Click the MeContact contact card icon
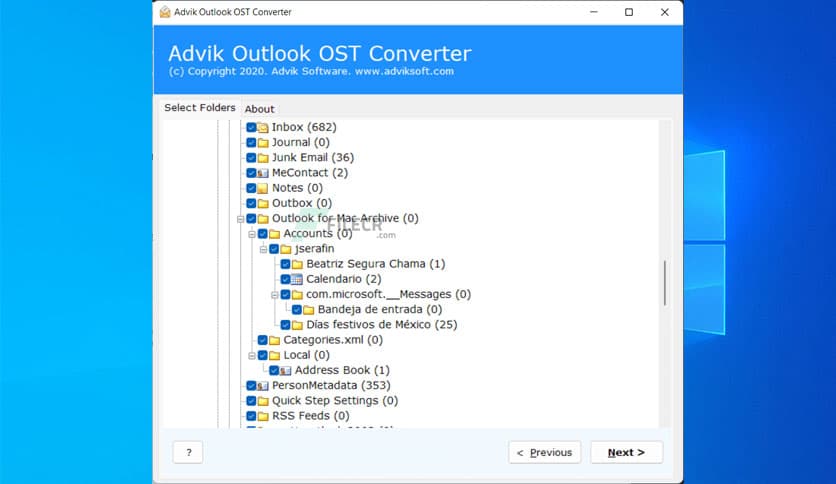The width and height of the screenshot is (836, 484). [263, 173]
